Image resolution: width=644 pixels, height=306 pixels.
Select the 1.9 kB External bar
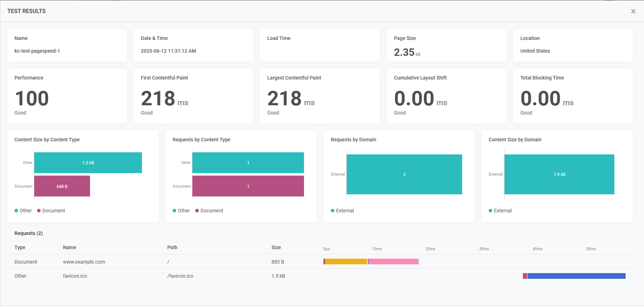tap(559, 174)
